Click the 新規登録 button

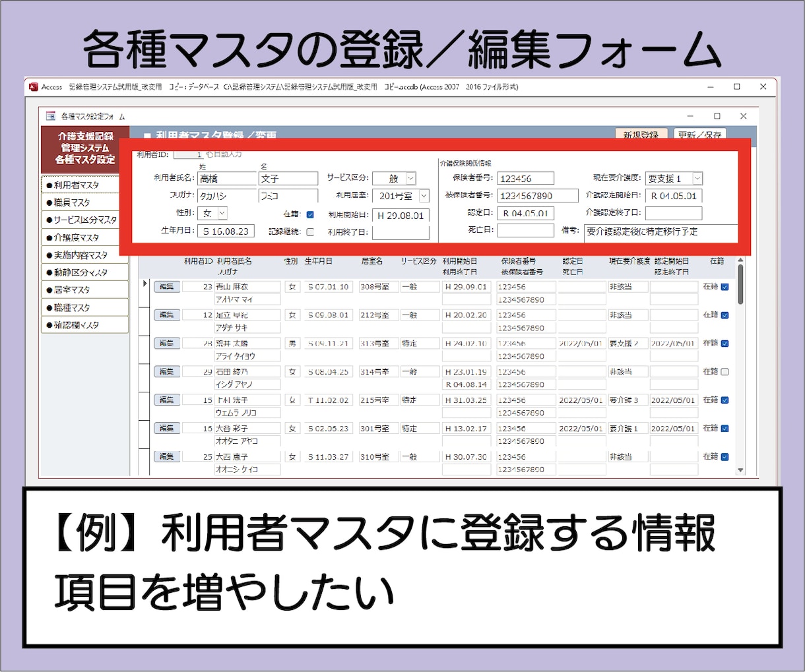pyautogui.click(x=641, y=134)
